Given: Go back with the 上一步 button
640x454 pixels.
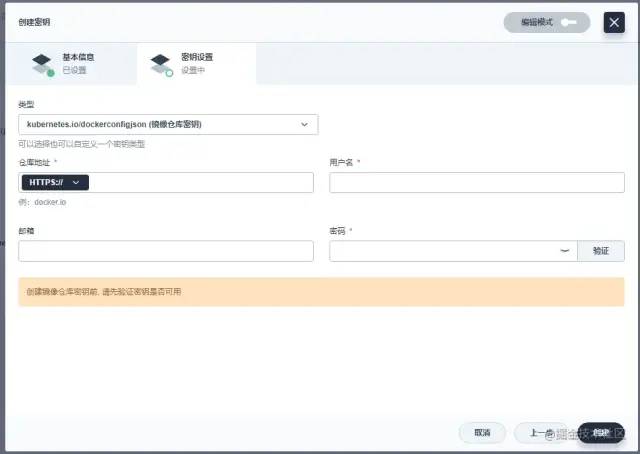Looking at the screenshot, I should 541,433.
